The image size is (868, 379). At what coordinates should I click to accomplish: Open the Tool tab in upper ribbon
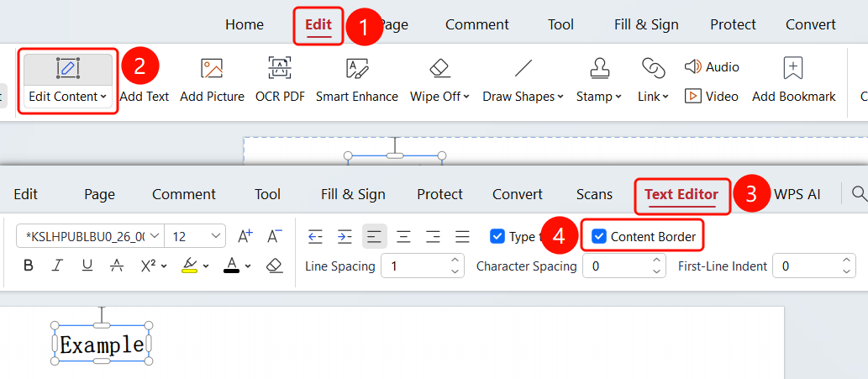560,24
